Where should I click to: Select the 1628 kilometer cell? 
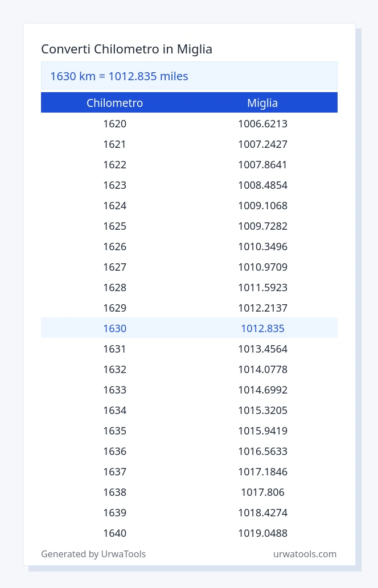coord(115,287)
